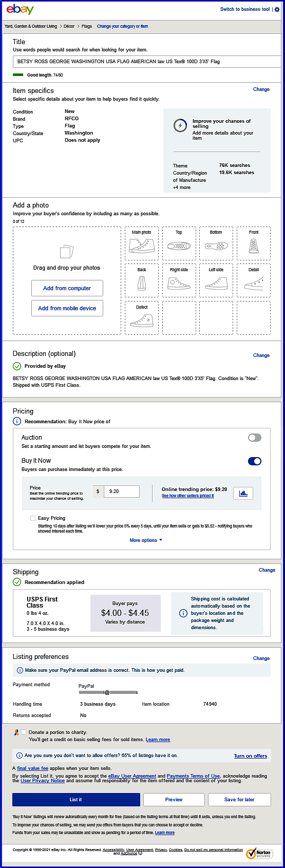The width and height of the screenshot is (285, 868).
Task: Click the +4 more details text
Action: click(182, 187)
